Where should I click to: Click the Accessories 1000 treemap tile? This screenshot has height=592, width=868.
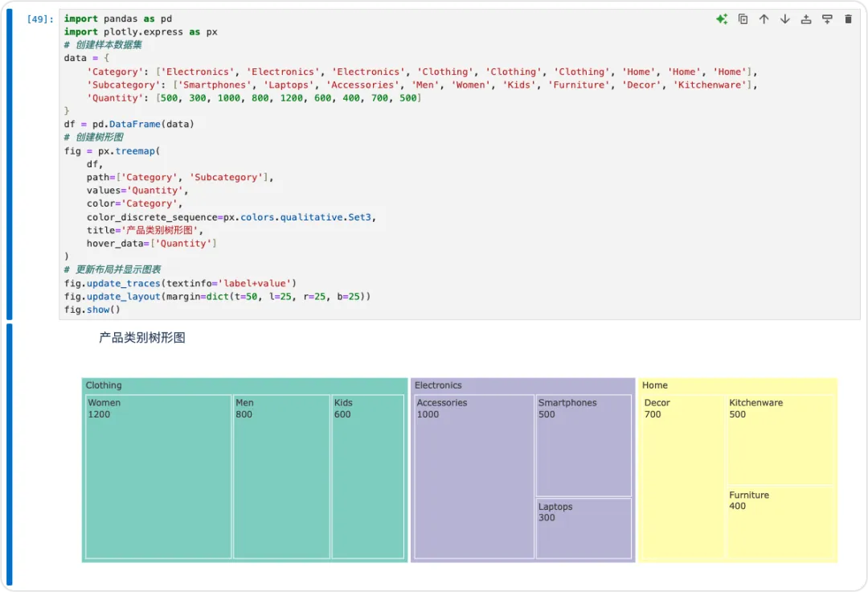(474, 476)
